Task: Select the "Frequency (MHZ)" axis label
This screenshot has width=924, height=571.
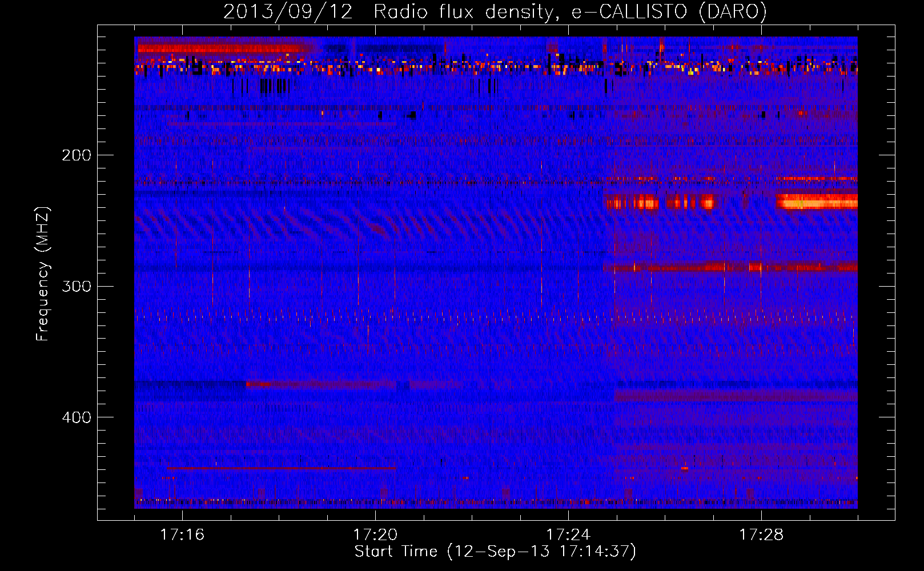Action: pos(43,274)
